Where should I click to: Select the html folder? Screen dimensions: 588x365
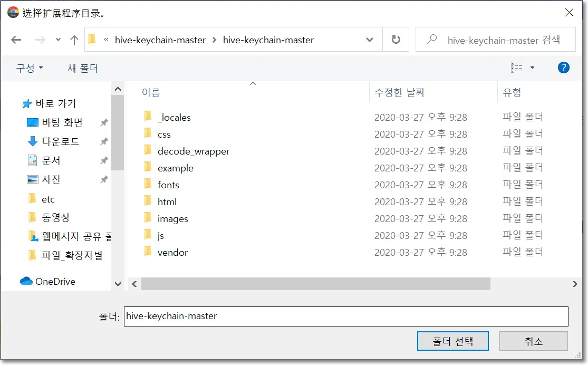coord(167,202)
